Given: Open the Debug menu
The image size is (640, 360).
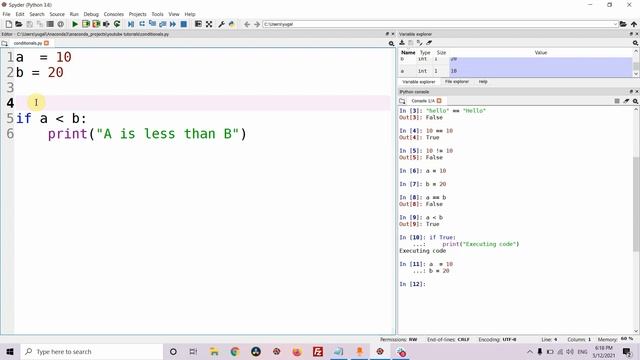Looking at the screenshot, I should click(91, 14).
